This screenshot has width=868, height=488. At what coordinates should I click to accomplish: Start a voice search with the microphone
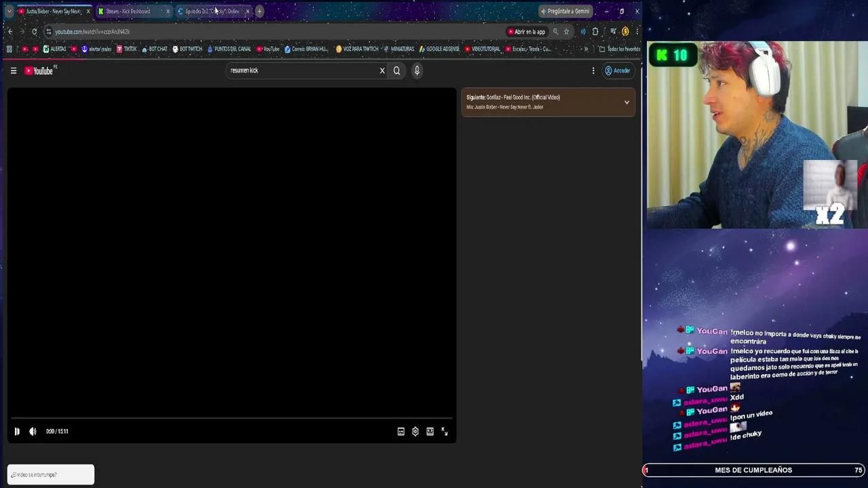417,70
